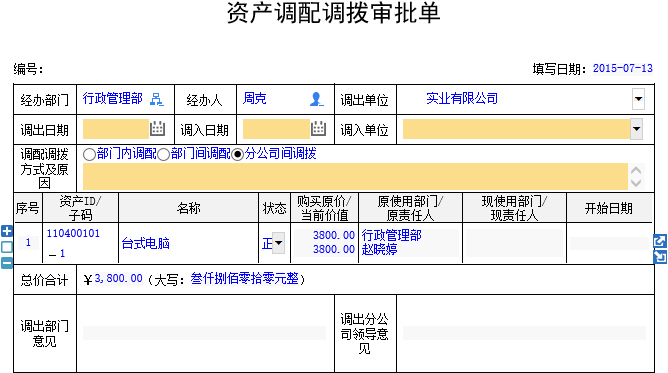Open calendar icon for 调出日期
This screenshot has width=668, height=373.
click(157, 129)
